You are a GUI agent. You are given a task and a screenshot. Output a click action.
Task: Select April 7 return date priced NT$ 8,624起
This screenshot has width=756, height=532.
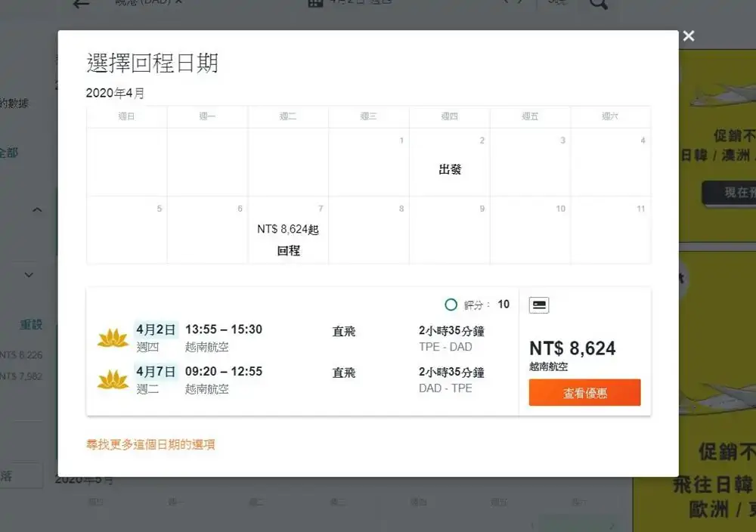tap(288, 230)
